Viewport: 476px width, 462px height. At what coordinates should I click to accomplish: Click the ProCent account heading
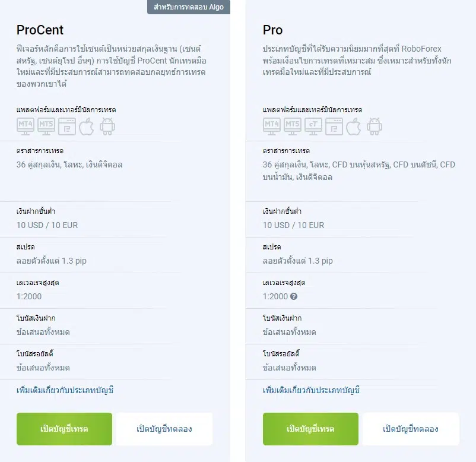tap(40, 30)
